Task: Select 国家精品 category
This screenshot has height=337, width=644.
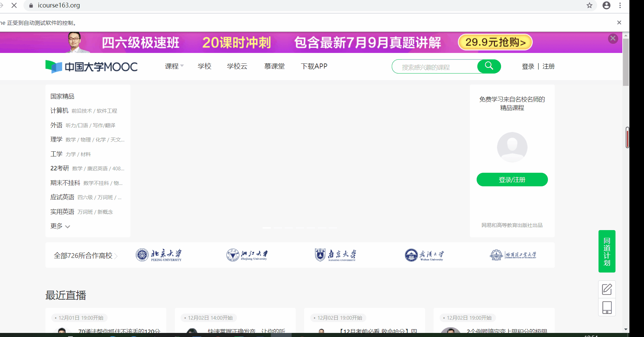Action: 62,96
